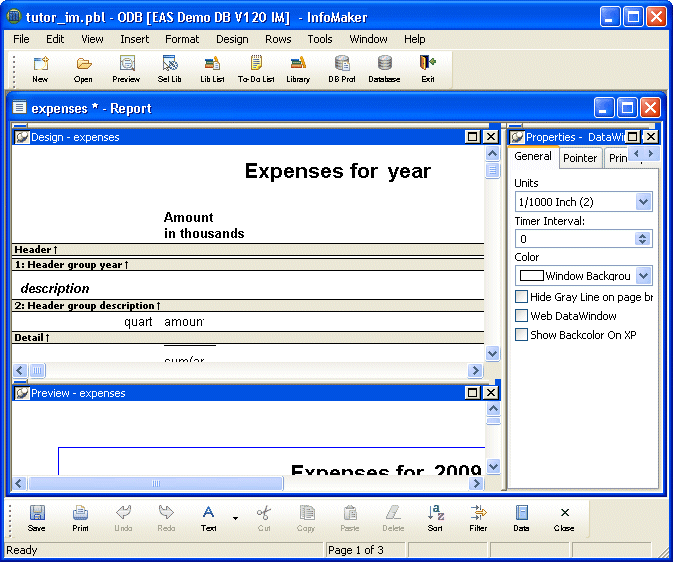673x562 pixels.
Task: Click the Preview toolbar icon
Action: click(x=127, y=69)
